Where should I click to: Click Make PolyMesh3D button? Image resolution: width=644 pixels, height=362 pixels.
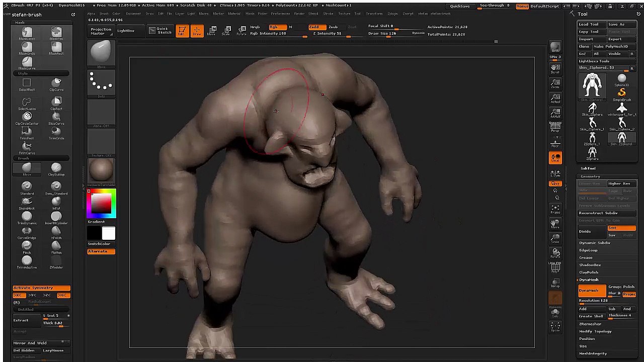(x=613, y=46)
